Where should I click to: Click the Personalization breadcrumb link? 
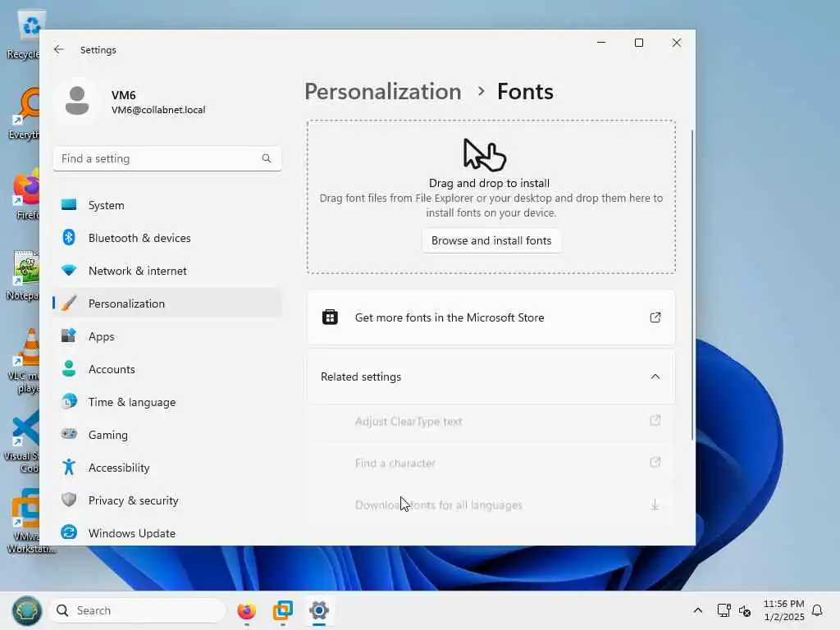[x=382, y=92]
